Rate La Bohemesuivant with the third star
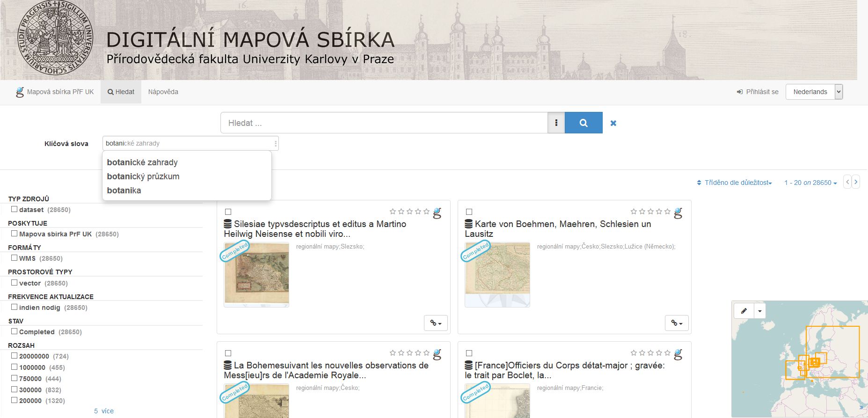 coord(409,353)
